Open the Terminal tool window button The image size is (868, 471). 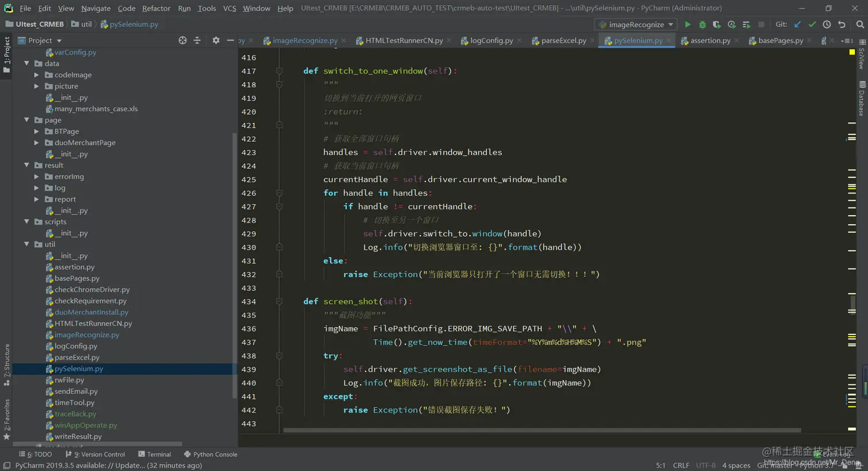pos(154,454)
